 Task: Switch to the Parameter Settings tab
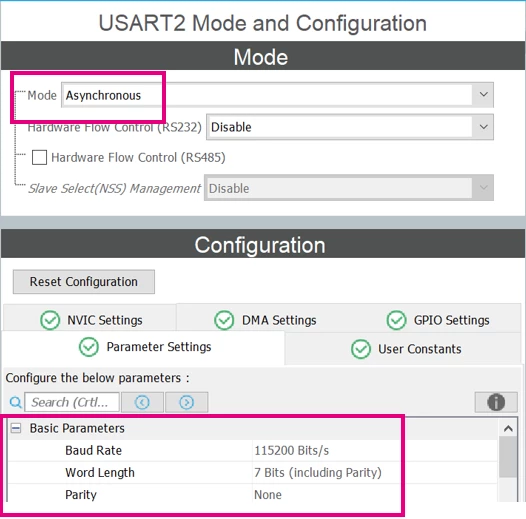coord(144,348)
